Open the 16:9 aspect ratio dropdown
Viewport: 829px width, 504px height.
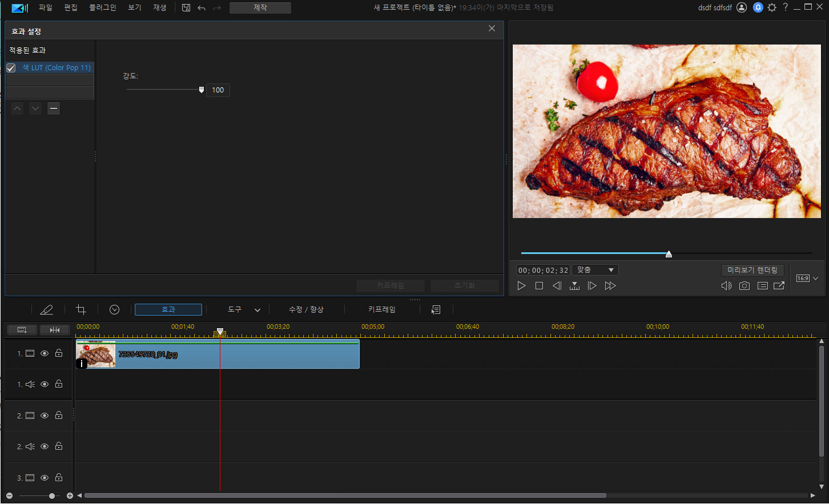[807, 279]
